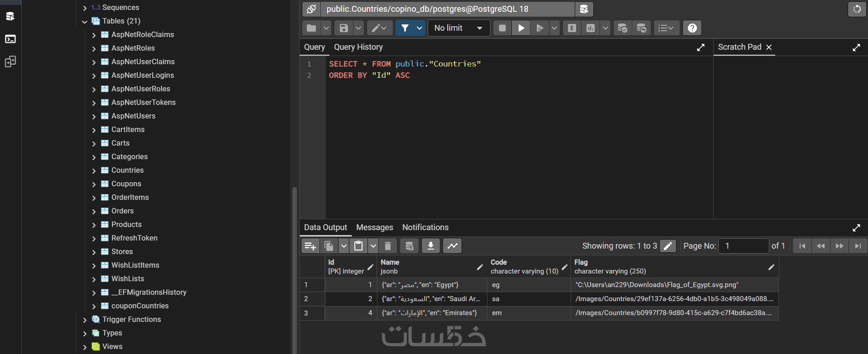Click the new query tool database icon
This screenshot has height=354, width=868.
coord(584,9)
